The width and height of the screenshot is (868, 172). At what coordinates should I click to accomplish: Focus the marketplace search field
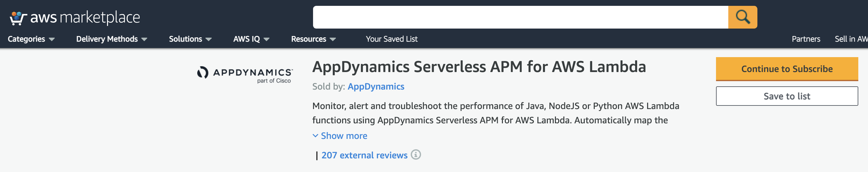click(x=520, y=17)
